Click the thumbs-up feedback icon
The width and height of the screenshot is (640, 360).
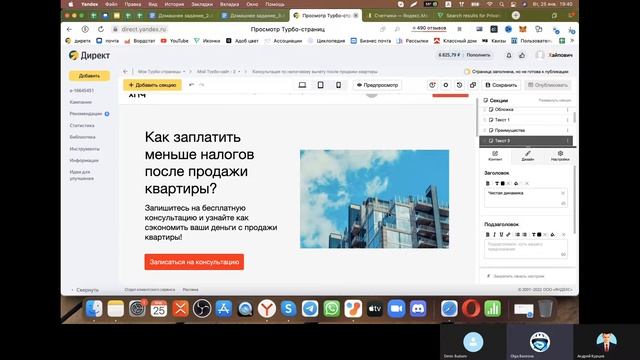tap(522, 55)
